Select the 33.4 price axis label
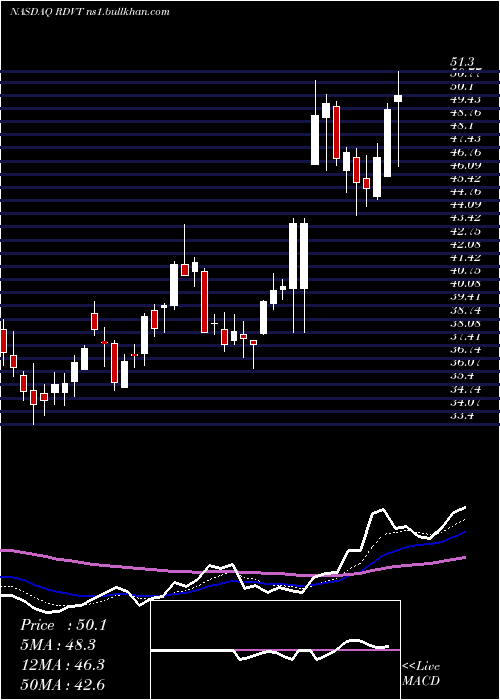Viewport: 500px width, 700px height. [x=462, y=415]
